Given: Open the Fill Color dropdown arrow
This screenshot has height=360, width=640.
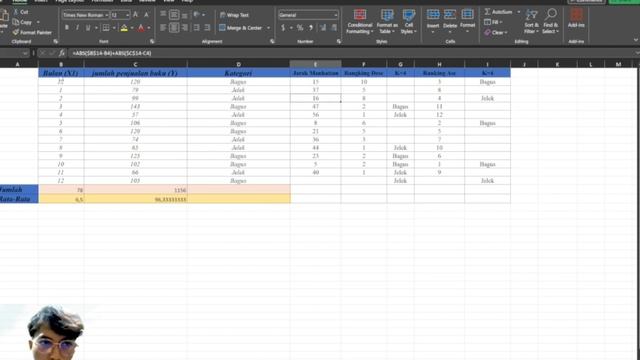Looking at the screenshot, I should point(132,28).
